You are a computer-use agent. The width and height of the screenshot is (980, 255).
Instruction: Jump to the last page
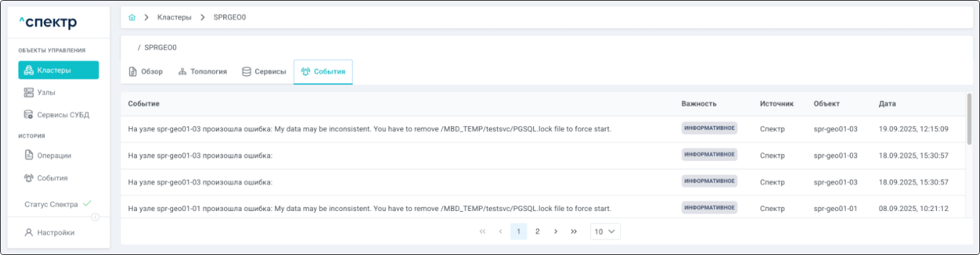pyautogui.click(x=574, y=231)
